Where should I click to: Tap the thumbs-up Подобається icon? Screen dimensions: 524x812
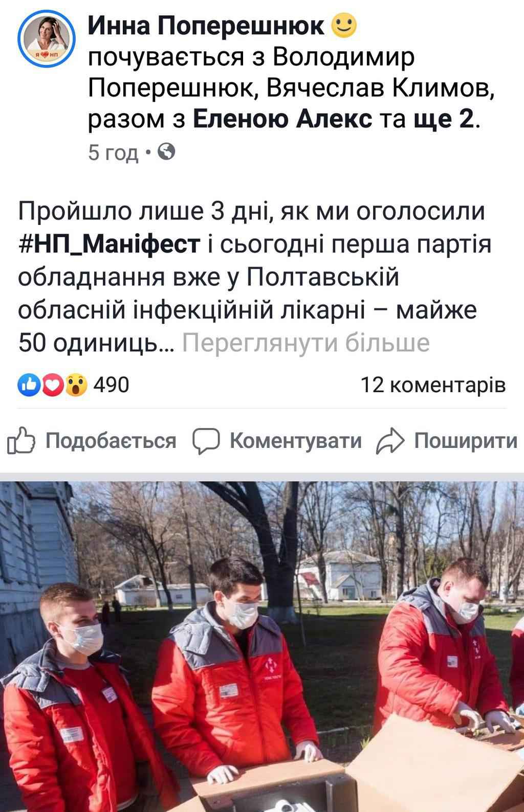(21, 441)
